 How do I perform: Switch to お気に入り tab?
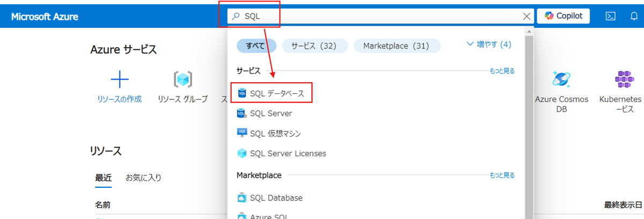coord(143,178)
